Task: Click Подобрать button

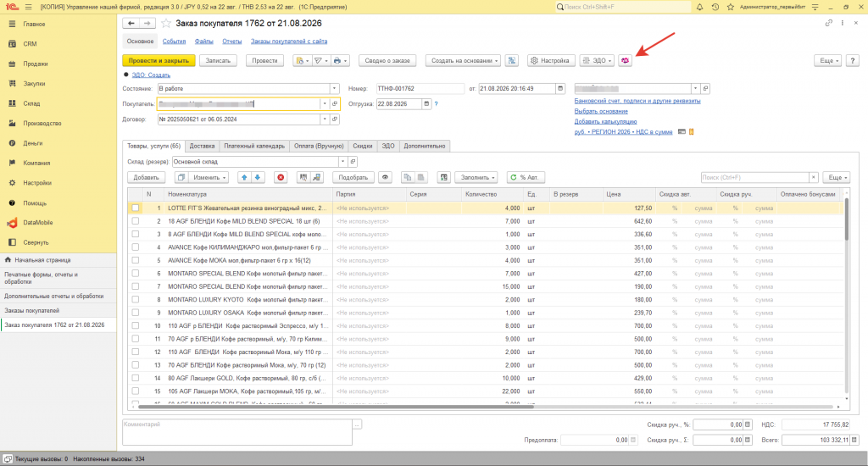Action: pos(353,177)
